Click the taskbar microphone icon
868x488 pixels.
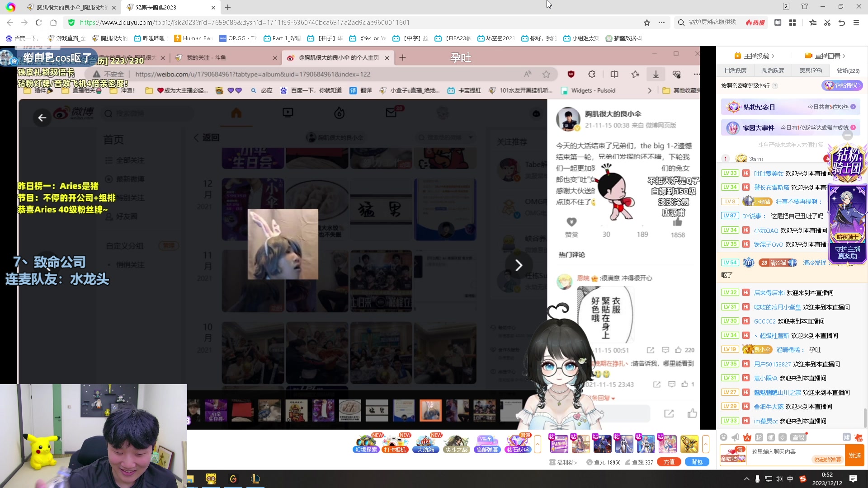[757, 479]
